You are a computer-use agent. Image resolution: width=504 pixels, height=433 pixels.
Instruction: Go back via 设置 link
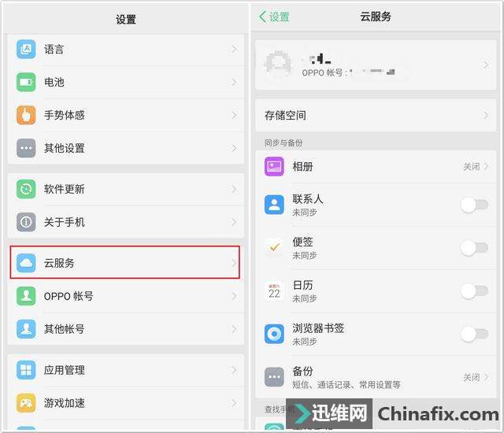pyautogui.click(x=274, y=17)
